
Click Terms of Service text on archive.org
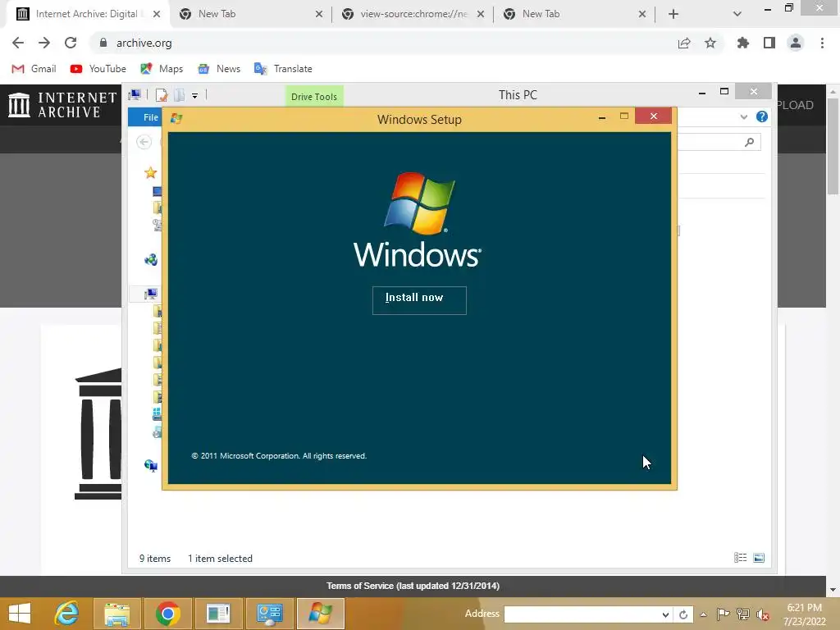(x=413, y=586)
